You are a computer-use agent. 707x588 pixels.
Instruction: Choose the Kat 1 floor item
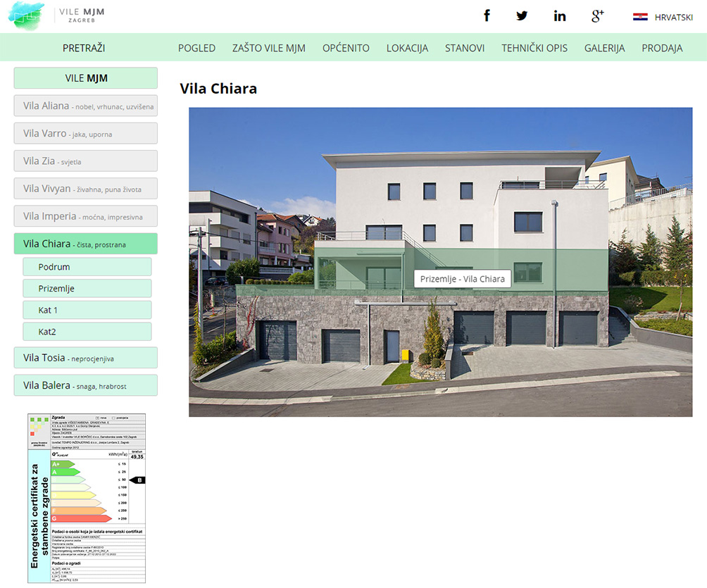click(87, 310)
